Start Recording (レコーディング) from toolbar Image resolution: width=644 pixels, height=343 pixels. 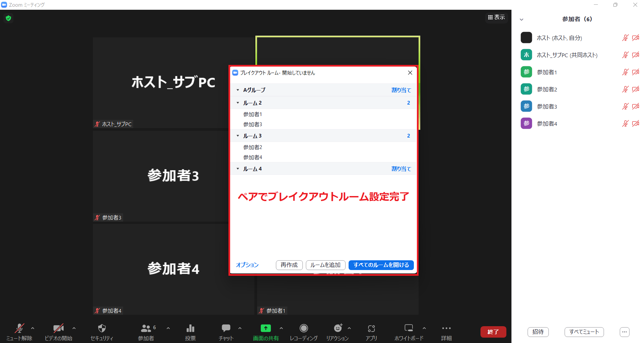click(x=303, y=328)
